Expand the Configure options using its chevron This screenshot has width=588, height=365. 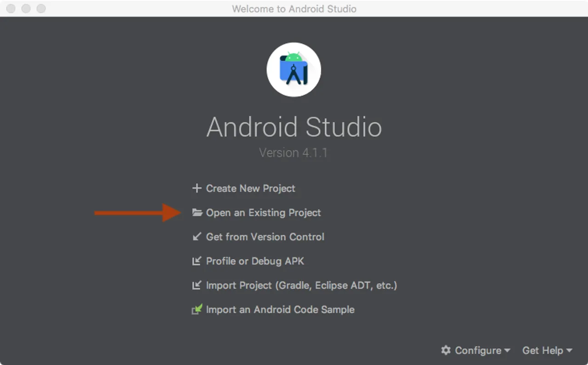tap(508, 351)
